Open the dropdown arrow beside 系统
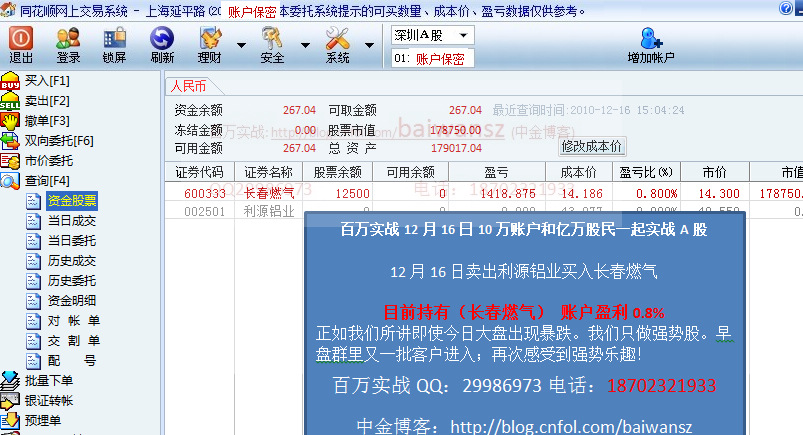803x435 pixels. pyautogui.click(x=370, y=45)
